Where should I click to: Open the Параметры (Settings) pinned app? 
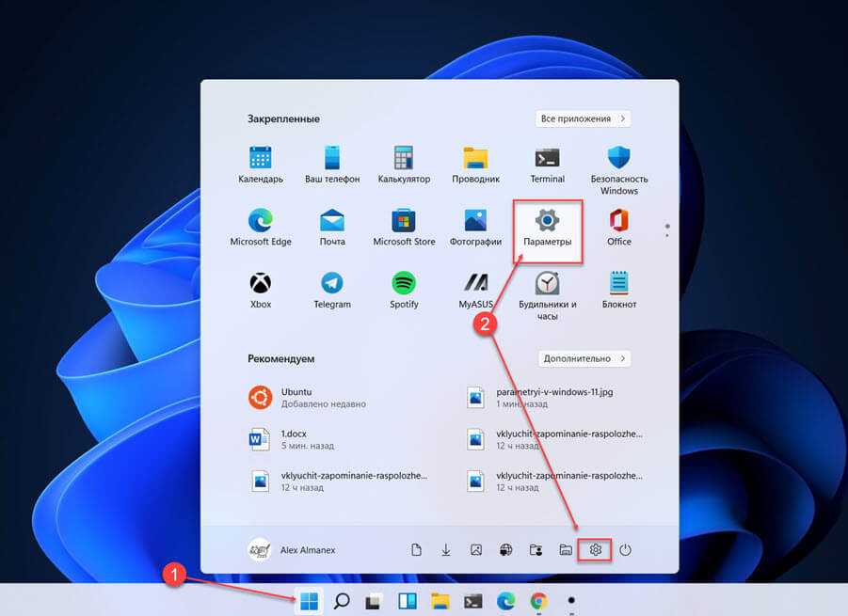pos(547,229)
